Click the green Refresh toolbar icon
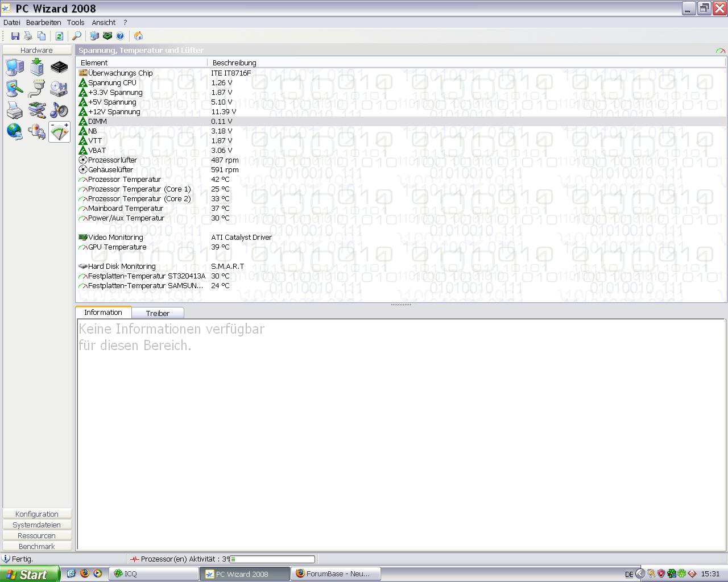The width and height of the screenshot is (728, 582). click(x=59, y=36)
